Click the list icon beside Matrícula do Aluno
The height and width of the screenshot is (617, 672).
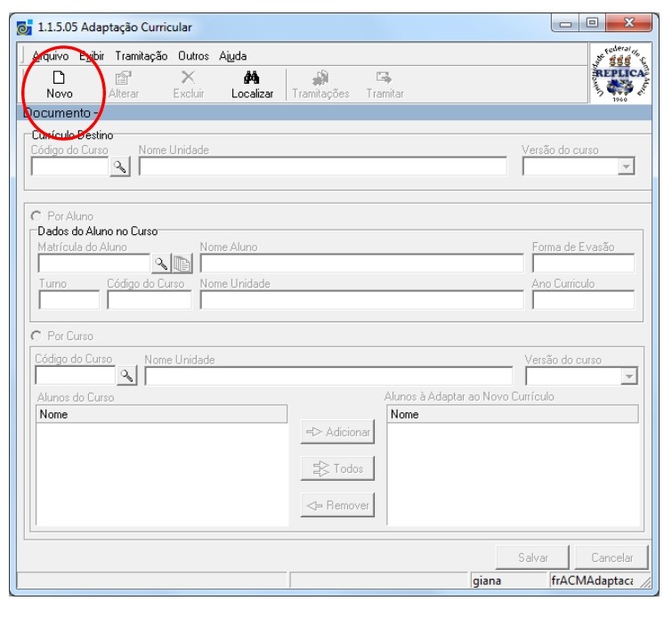(182, 263)
